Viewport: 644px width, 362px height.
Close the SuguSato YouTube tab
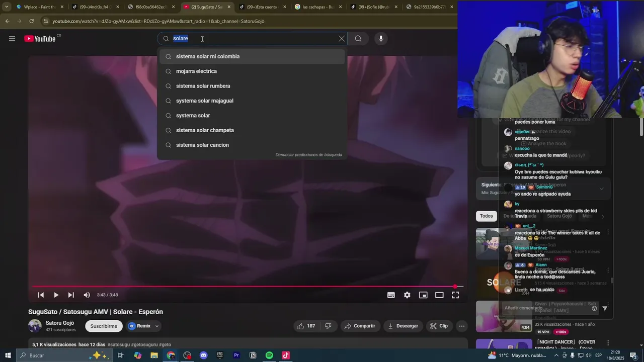[229, 7]
